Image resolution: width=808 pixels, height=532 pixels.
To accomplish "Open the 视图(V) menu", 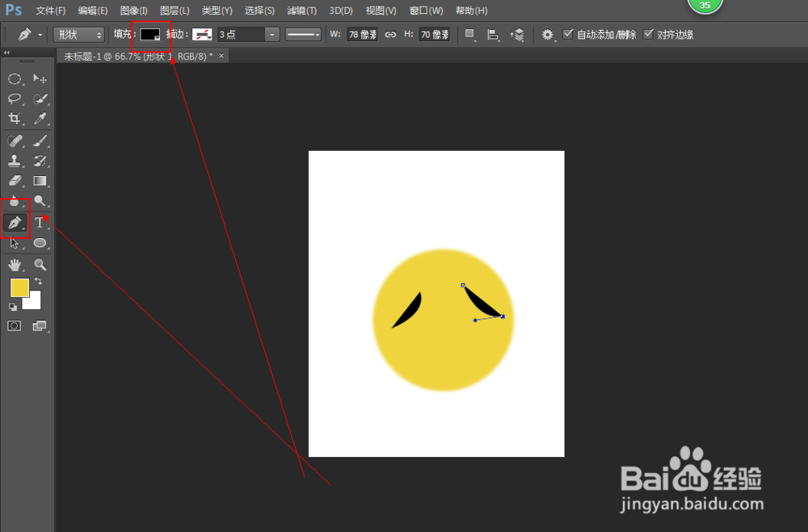I will (x=381, y=10).
